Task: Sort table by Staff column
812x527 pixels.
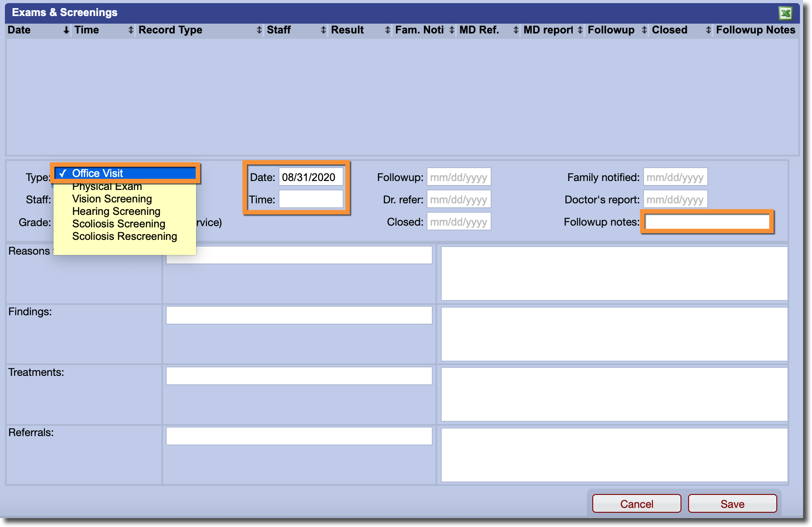Action: click(279, 30)
